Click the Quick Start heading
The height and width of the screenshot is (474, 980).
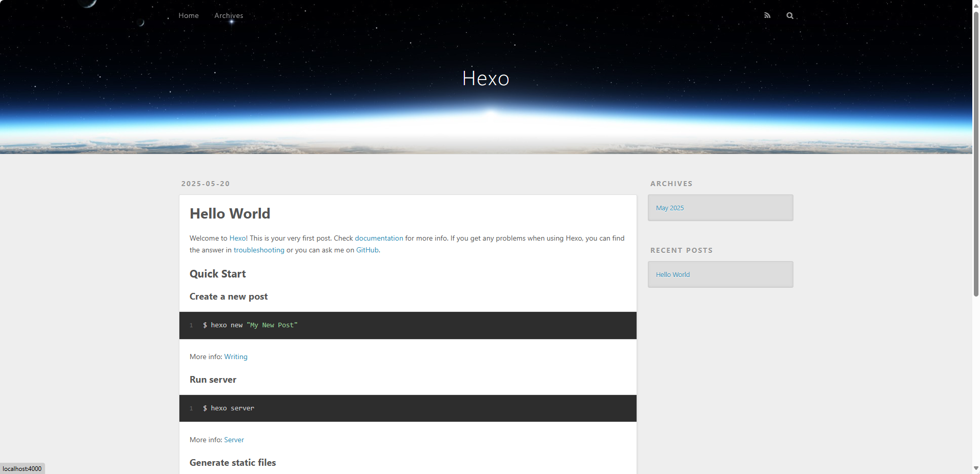tap(218, 274)
